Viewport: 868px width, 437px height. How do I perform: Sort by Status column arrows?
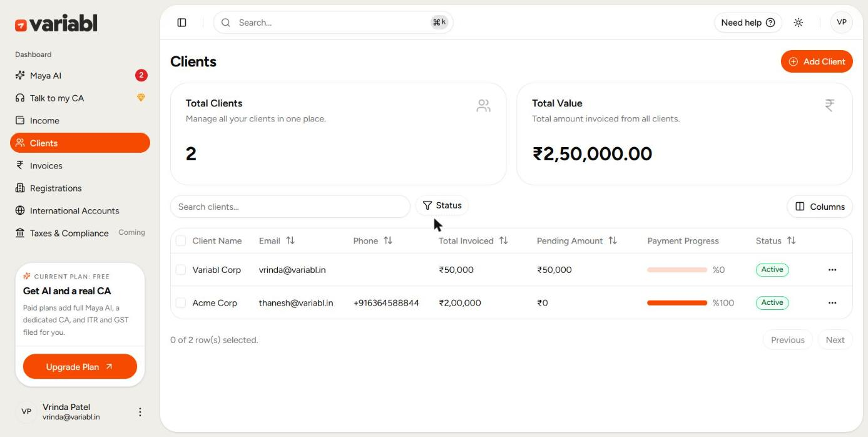tap(791, 240)
